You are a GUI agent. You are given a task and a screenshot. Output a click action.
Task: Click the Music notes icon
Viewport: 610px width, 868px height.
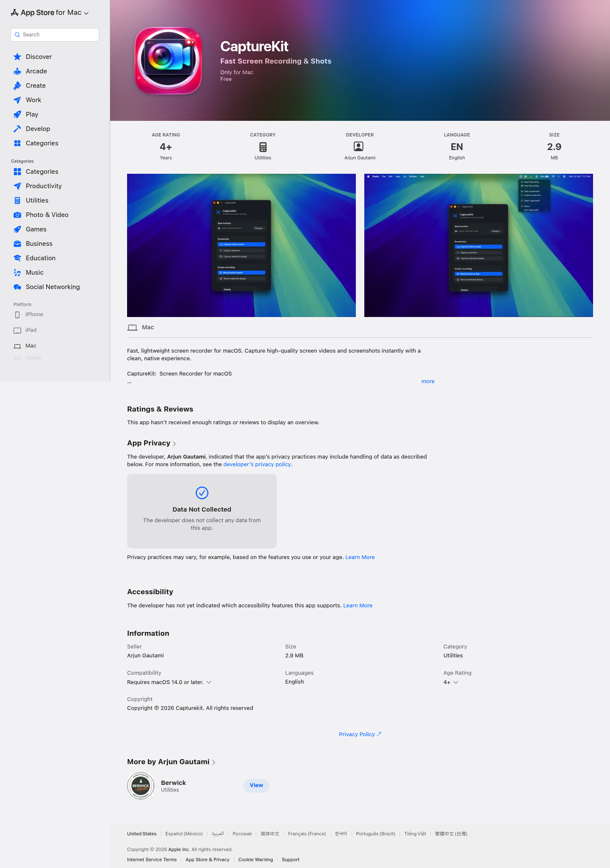click(x=17, y=273)
